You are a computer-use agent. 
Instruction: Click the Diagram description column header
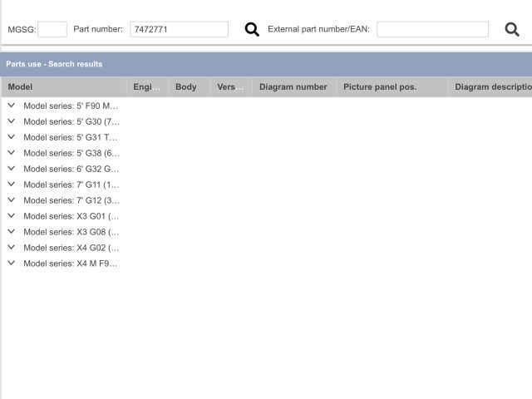click(492, 86)
